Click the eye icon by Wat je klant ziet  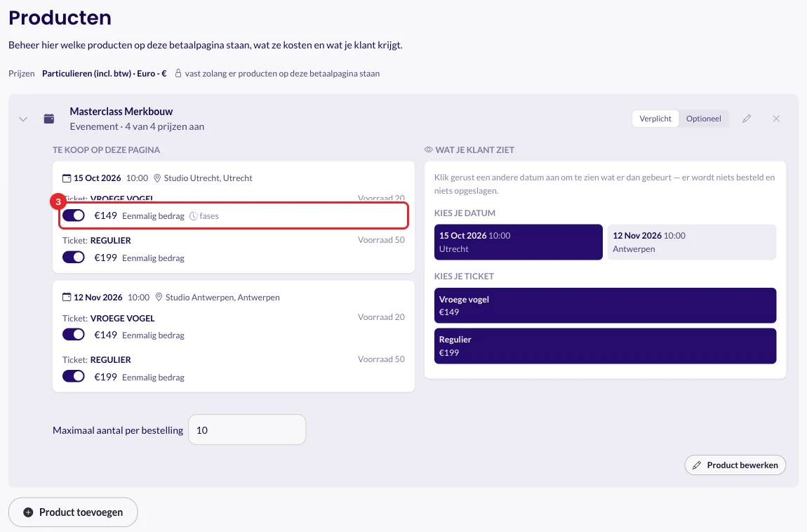coord(428,149)
